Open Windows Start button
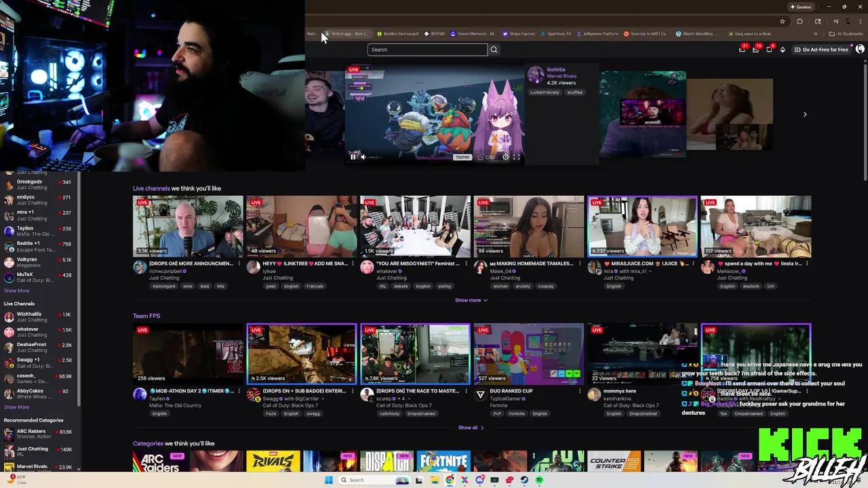Viewport: 868px width, 488px height. [328, 480]
